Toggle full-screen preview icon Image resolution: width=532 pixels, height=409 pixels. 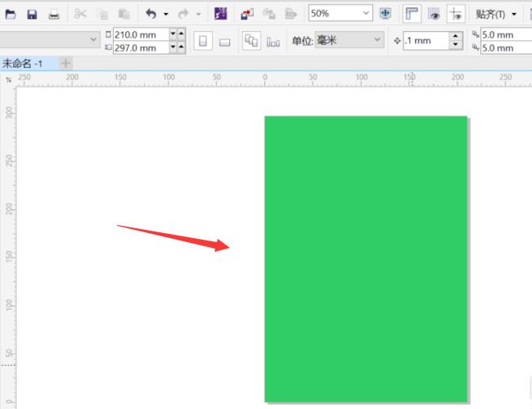(385, 14)
